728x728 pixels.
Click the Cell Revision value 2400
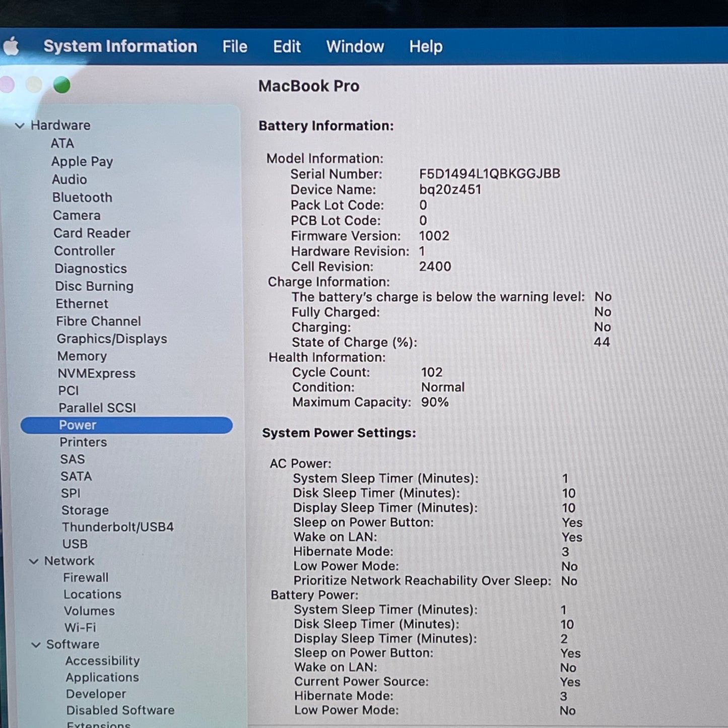tap(435, 267)
